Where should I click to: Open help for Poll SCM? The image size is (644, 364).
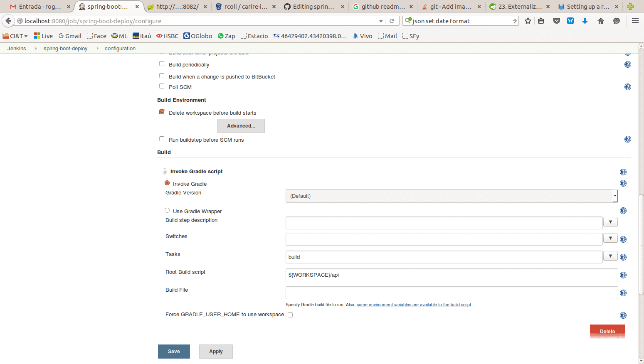pos(628,87)
